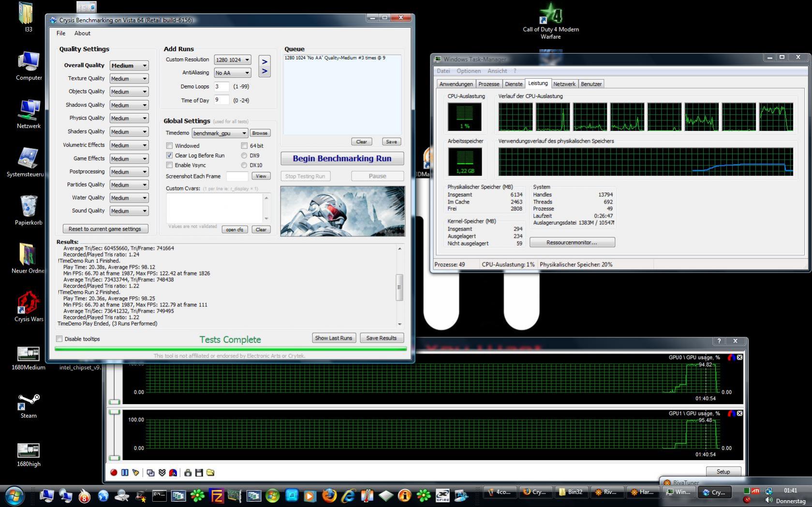Tick the 64 bit checkbox

[x=244, y=145]
